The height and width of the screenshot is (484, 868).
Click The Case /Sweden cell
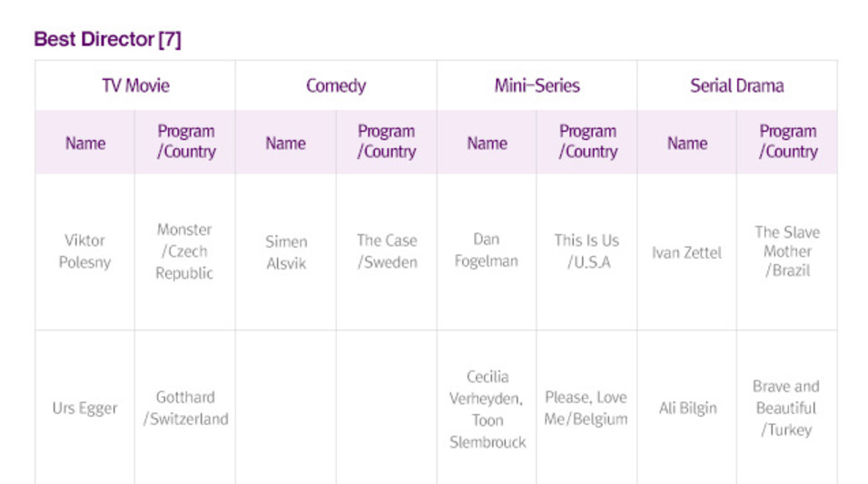tap(387, 252)
